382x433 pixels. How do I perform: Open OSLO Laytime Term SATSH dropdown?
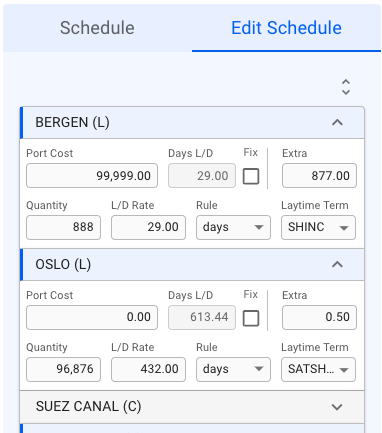point(318,369)
